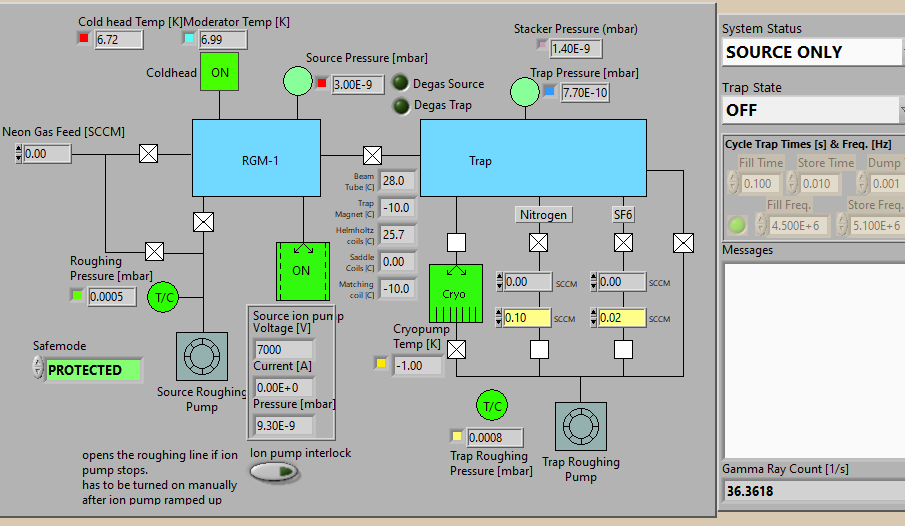
Task: Click the Source Pressure gauge circle
Action: [x=298, y=81]
